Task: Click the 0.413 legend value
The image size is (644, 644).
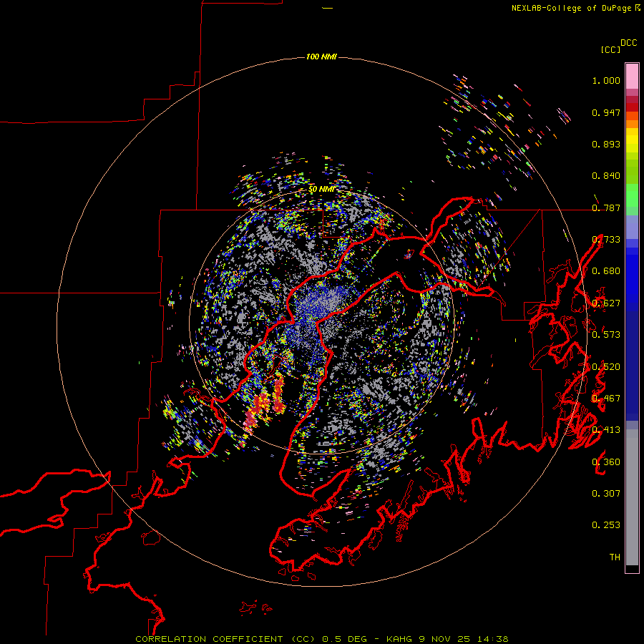Action: pos(606,430)
